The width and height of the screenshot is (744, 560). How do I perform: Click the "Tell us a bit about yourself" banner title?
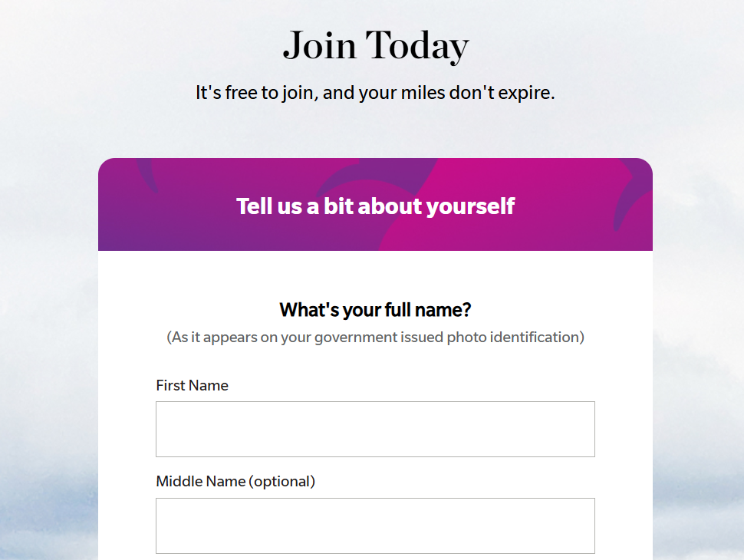click(x=375, y=206)
